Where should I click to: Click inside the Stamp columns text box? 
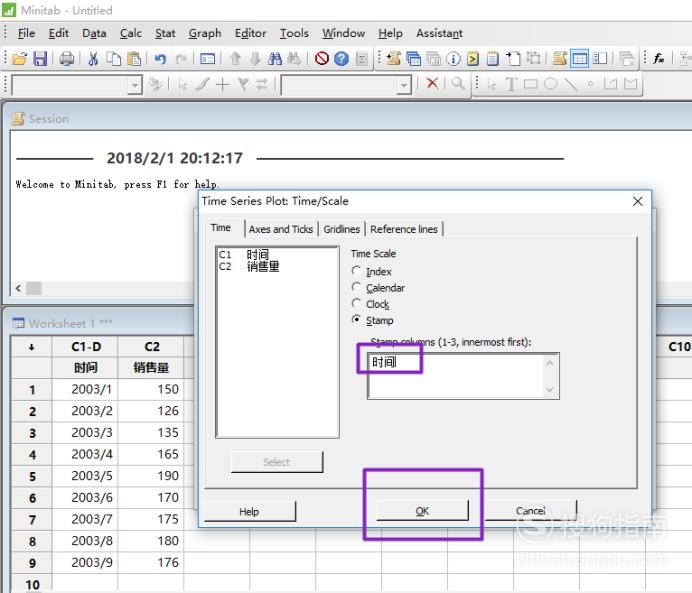pos(463,376)
